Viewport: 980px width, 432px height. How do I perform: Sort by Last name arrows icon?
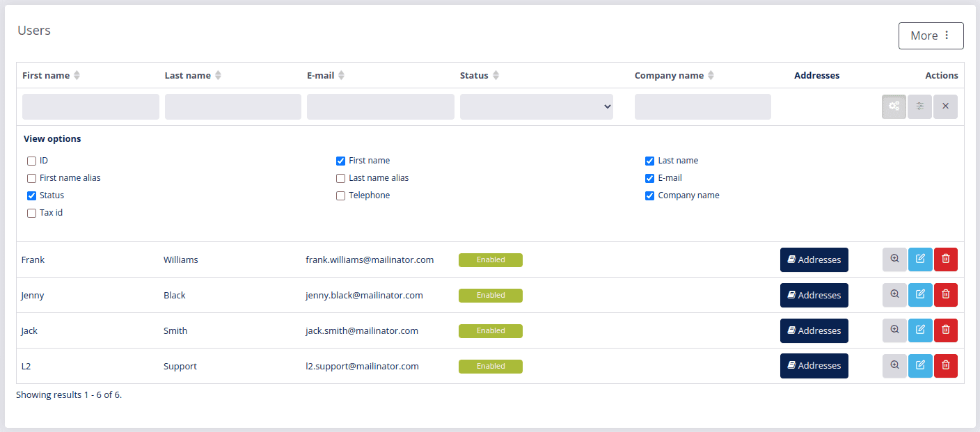pyautogui.click(x=218, y=75)
